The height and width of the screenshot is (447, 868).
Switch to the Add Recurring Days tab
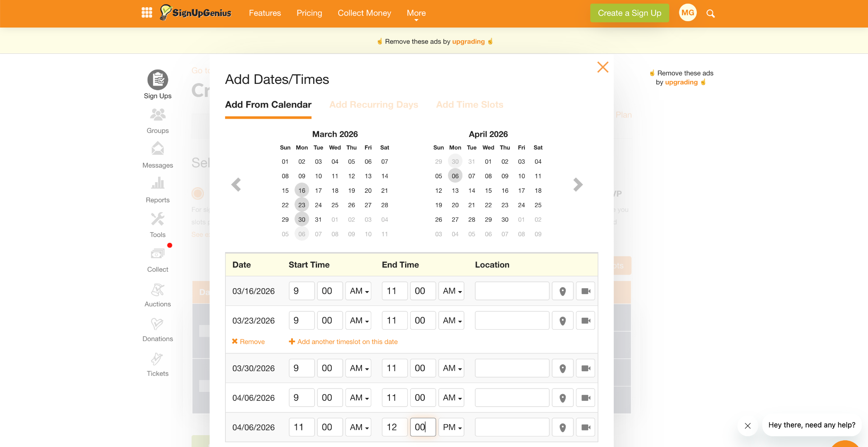click(x=374, y=105)
